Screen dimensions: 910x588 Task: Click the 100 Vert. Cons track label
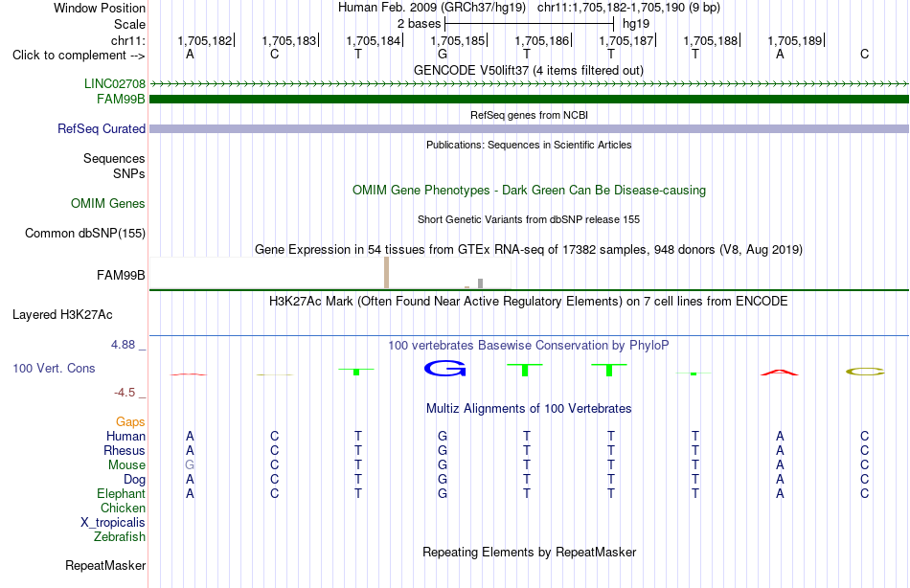[54, 369]
